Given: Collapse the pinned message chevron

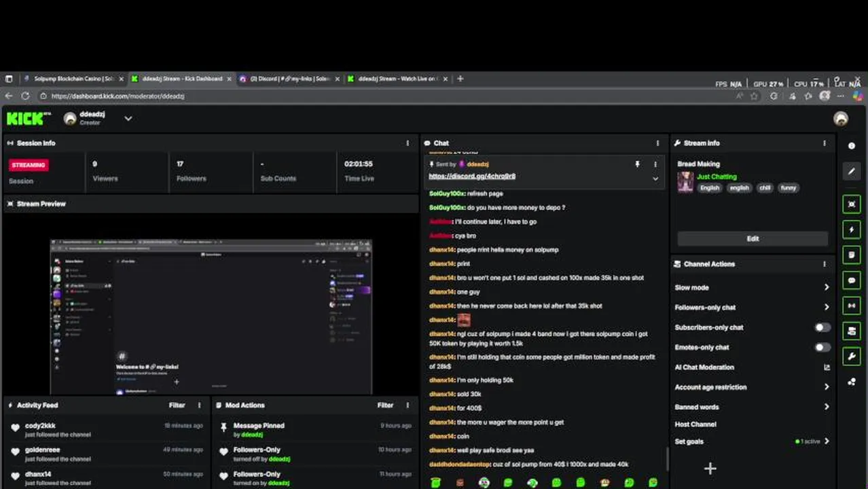Looking at the screenshot, I should click(x=655, y=179).
